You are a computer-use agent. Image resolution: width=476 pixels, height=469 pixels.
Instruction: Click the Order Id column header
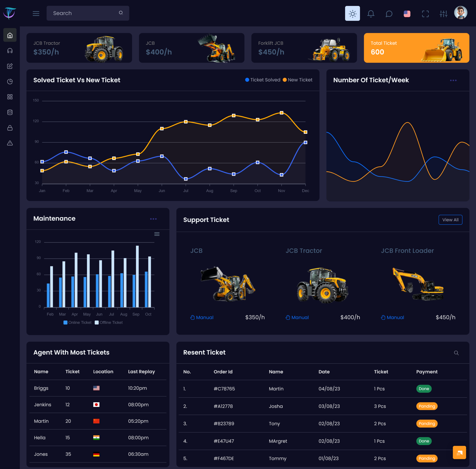pos(223,372)
